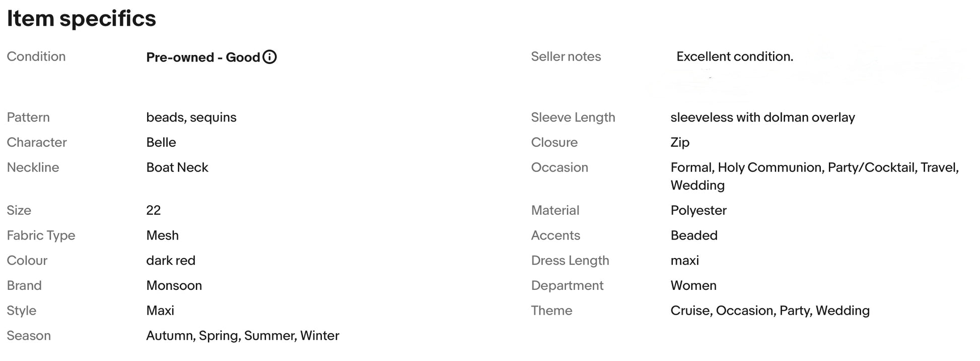Viewport: 980px width, 361px height.
Task: Click the Item specifics heading
Action: pos(81,19)
